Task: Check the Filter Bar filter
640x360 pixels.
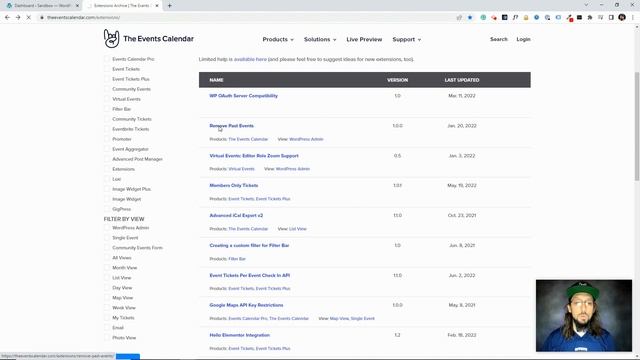Action: click(107, 109)
